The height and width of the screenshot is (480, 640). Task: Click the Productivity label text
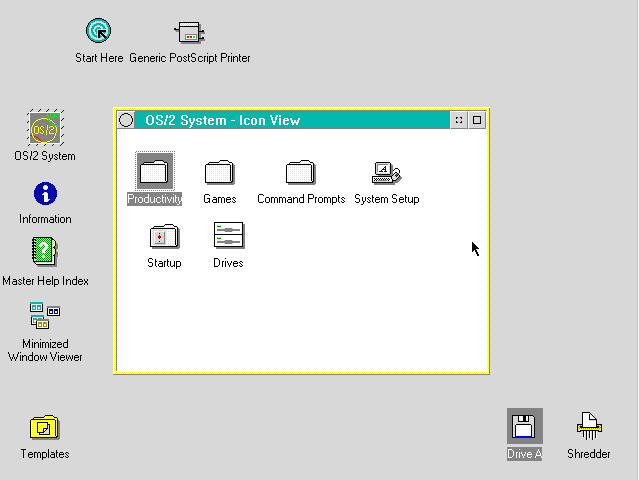point(155,199)
